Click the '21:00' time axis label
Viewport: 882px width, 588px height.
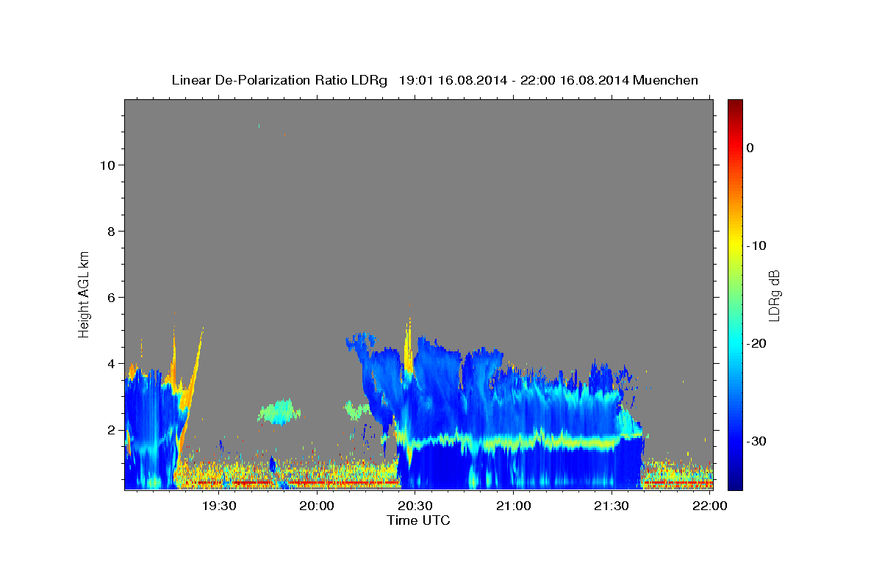coord(513,506)
